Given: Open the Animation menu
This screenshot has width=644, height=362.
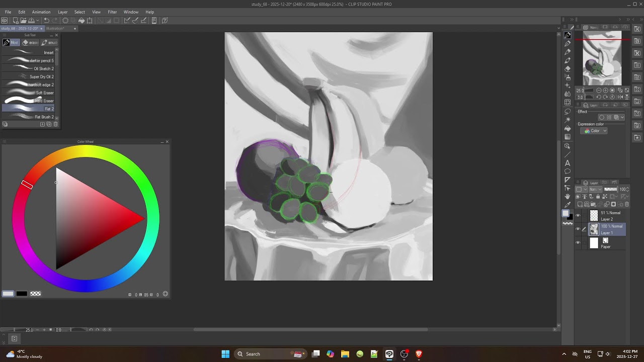Looking at the screenshot, I should (x=41, y=12).
